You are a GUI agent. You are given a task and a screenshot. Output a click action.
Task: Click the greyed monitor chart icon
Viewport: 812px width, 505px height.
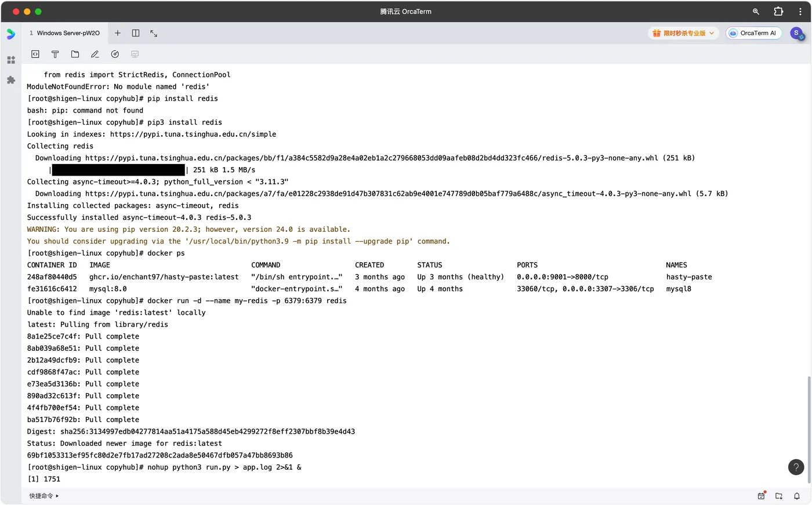pyautogui.click(x=135, y=54)
